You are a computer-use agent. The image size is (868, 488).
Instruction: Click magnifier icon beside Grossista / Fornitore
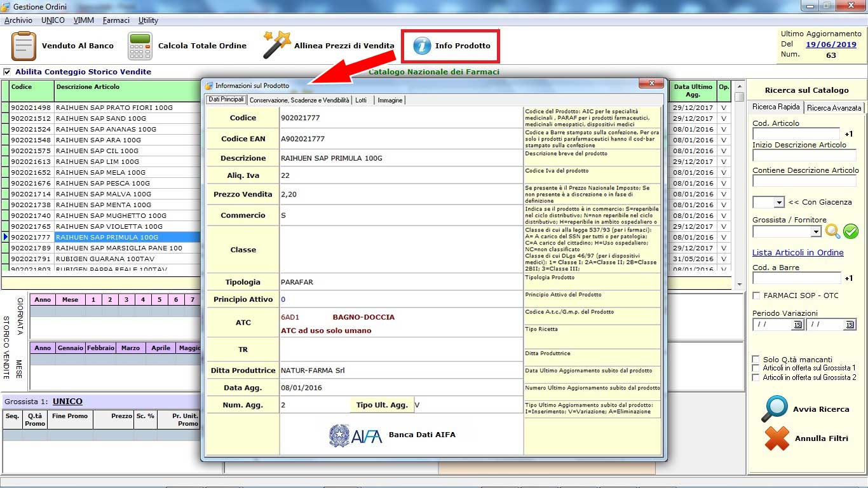point(832,232)
